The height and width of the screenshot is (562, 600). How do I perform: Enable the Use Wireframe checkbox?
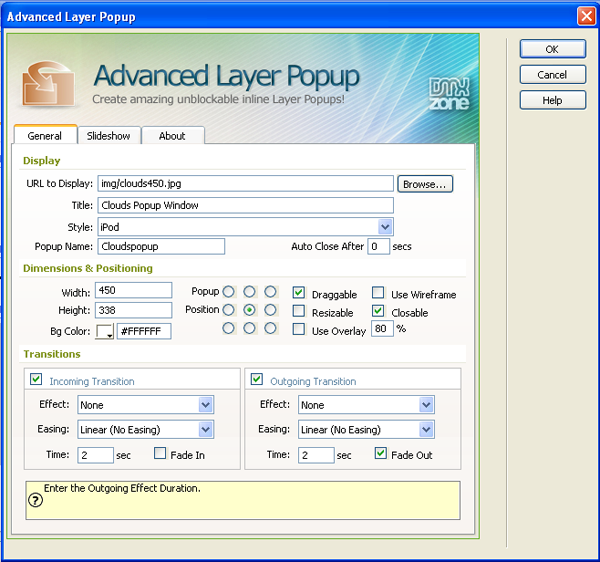(x=379, y=293)
